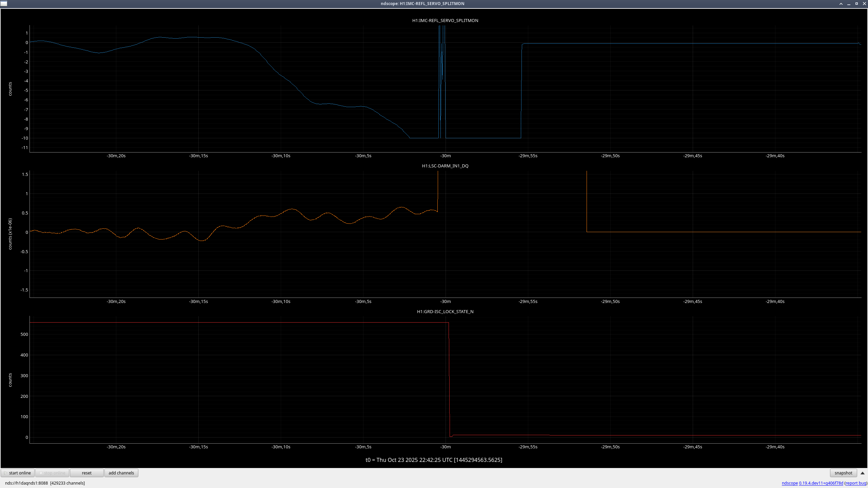Click the H1:IMC-REFL_SERVO_SPLITMON plot title
Viewport: 868px width, 488px height.
(445, 20)
